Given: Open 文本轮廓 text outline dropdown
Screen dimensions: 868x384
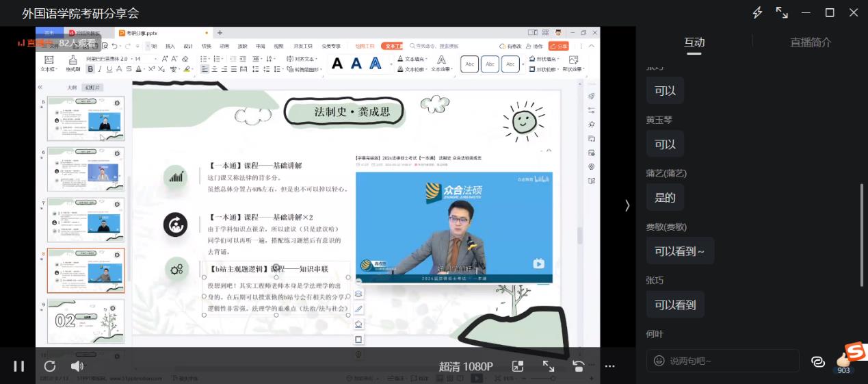Looking at the screenshot, I should click(414, 69).
